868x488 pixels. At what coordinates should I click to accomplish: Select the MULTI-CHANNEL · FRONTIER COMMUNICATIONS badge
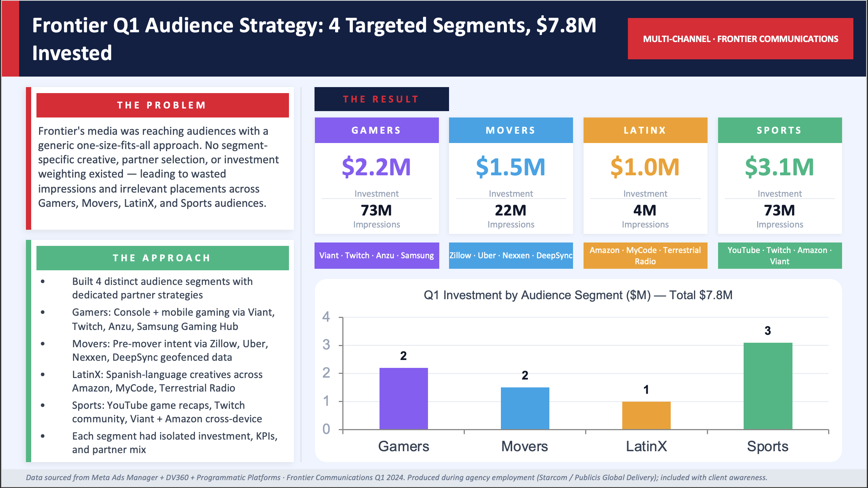tap(740, 39)
